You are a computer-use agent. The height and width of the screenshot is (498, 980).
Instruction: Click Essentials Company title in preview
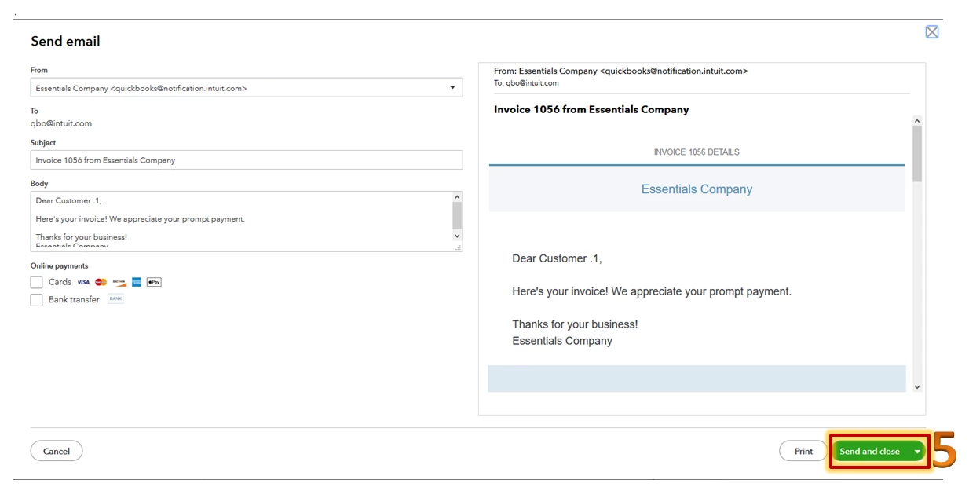point(697,189)
